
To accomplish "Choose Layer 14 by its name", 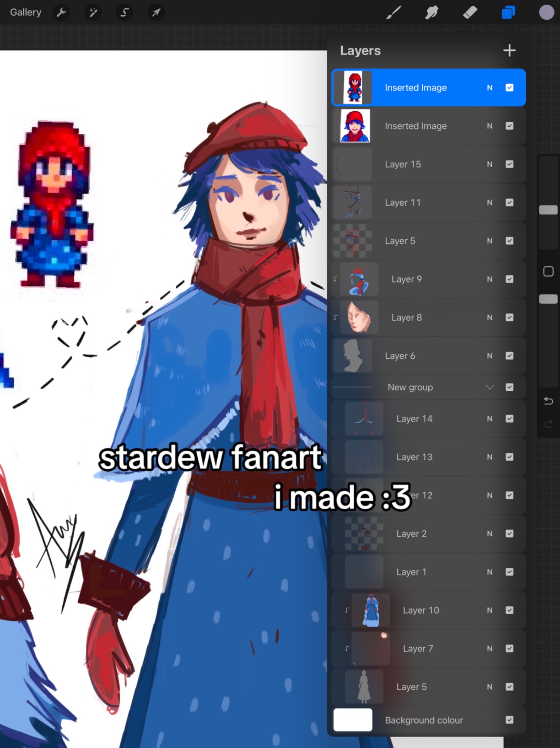I will tap(415, 419).
